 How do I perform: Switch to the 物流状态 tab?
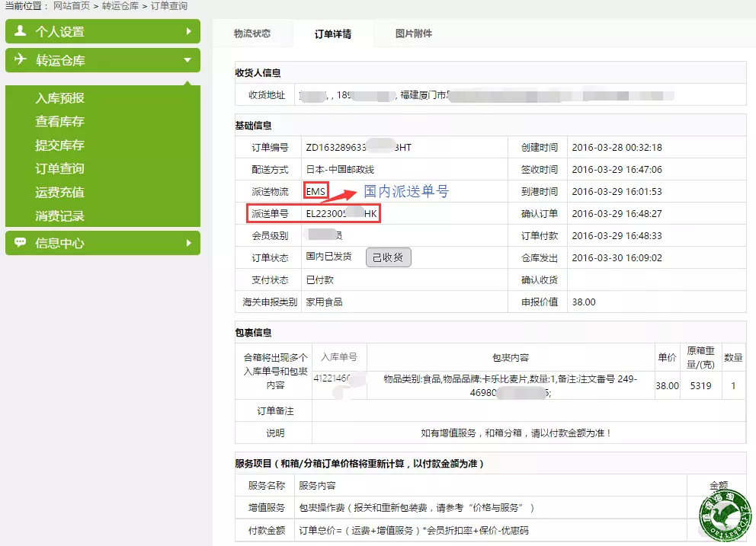pos(252,34)
